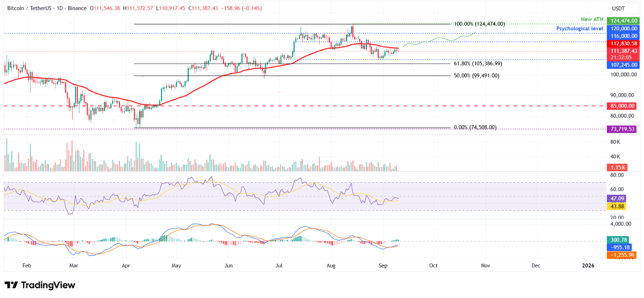
Task: Click the blue 120,000.00 price label
Action: [x=624, y=28]
